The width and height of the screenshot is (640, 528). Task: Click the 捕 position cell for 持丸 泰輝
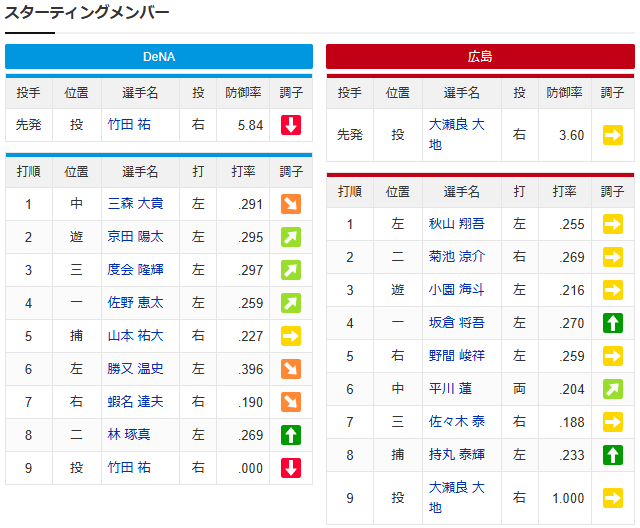tap(398, 455)
